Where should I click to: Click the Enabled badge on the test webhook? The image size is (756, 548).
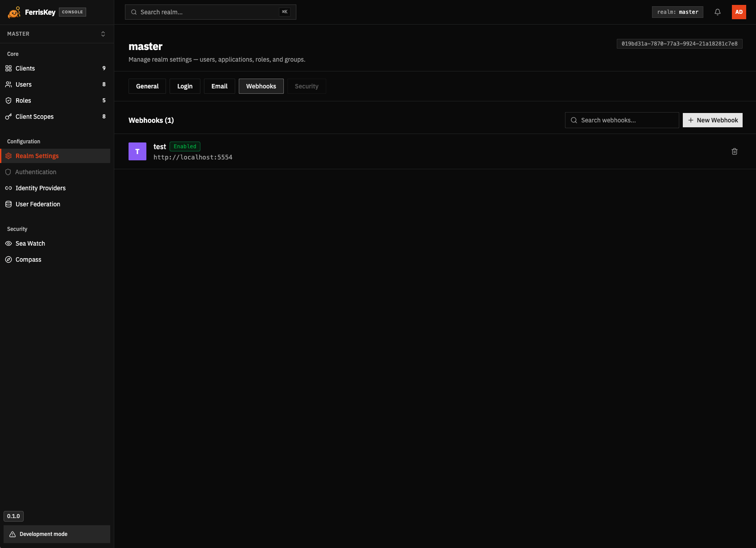point(185,146)
